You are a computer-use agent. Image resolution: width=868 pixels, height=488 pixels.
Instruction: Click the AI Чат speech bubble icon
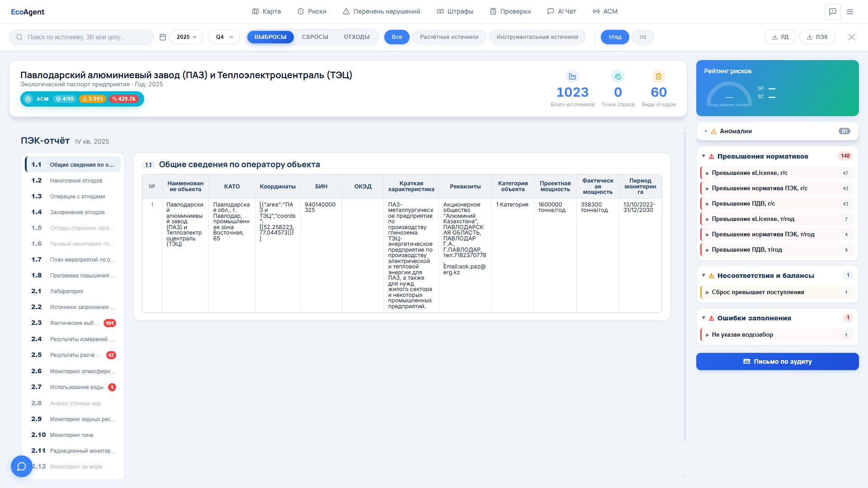pyautogui.click(x=551, y=11)
